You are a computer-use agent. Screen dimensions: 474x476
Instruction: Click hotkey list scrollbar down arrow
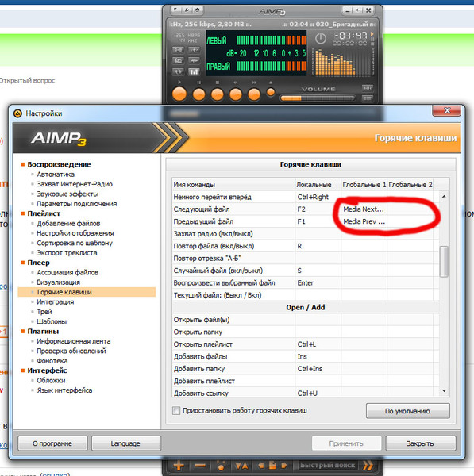[444, 390]
